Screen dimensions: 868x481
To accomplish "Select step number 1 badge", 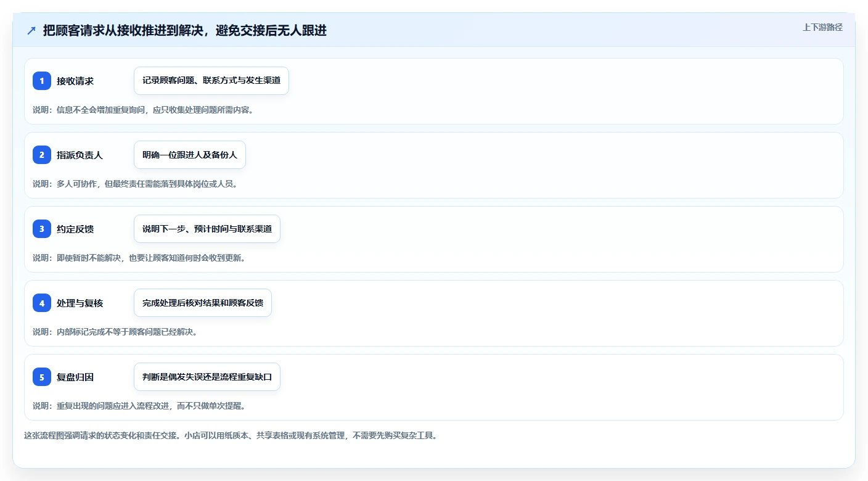I will pyautogui.click(x=42, y=81).
